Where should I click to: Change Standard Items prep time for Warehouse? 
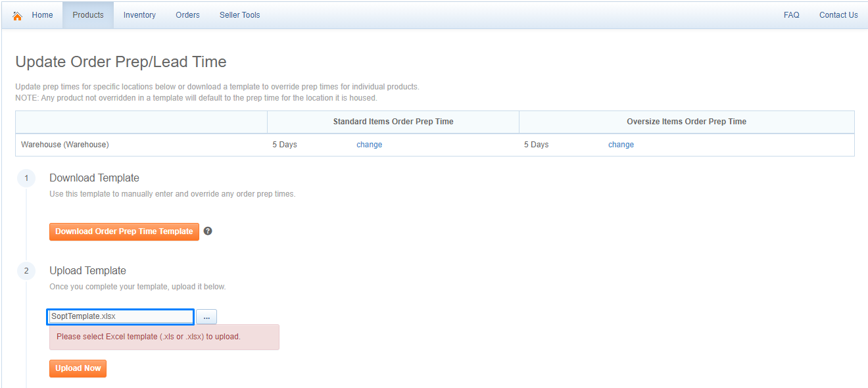[x=369, y=145]
